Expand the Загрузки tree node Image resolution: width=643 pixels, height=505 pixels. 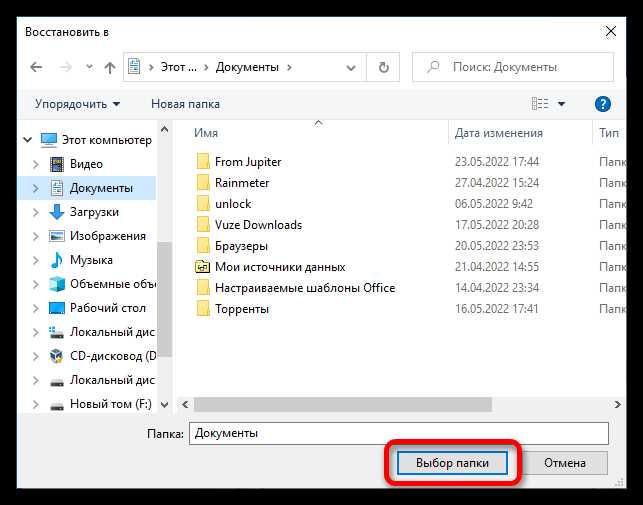36,212
